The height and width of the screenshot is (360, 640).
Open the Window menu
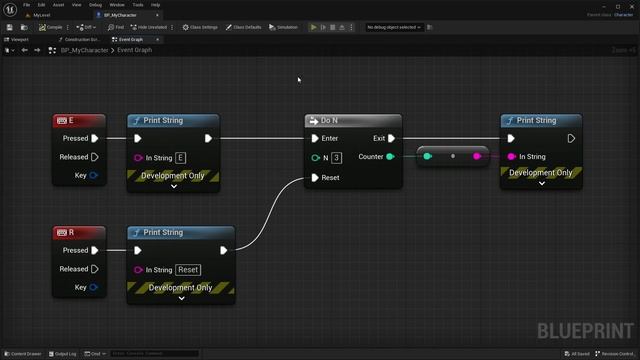(x=117, y=5)
